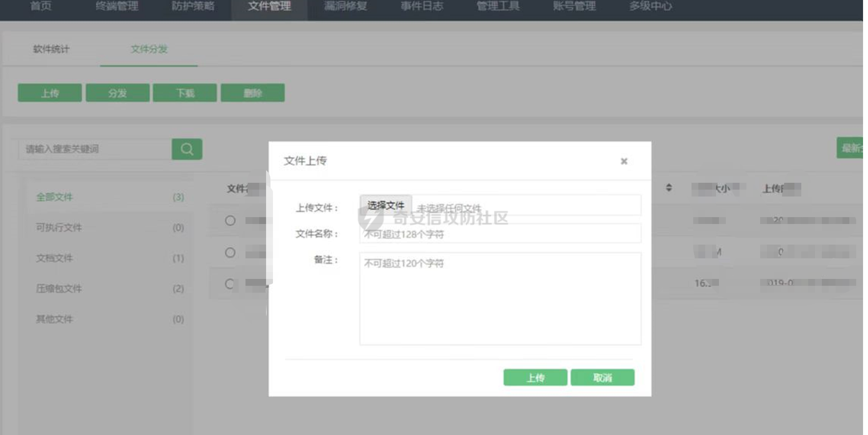Click the column sort arrows icon
Viewport: 868px width, 435px height.
tap(669, 188)
